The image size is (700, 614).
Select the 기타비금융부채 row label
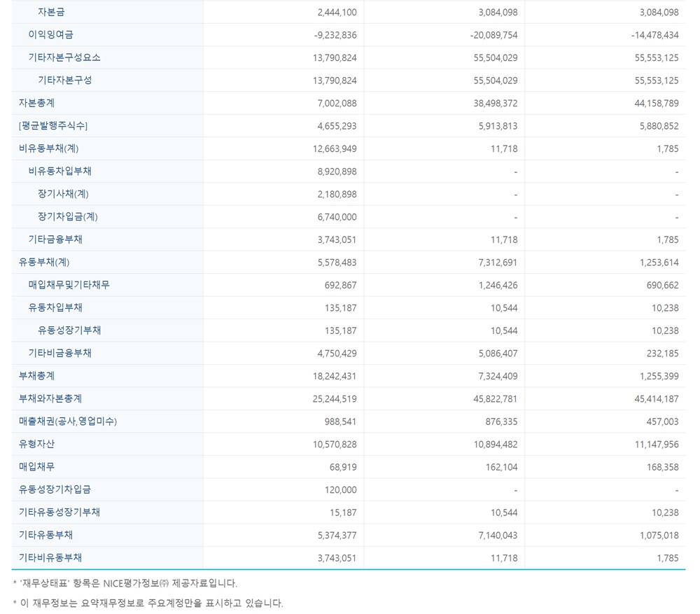tap(60, 354)
